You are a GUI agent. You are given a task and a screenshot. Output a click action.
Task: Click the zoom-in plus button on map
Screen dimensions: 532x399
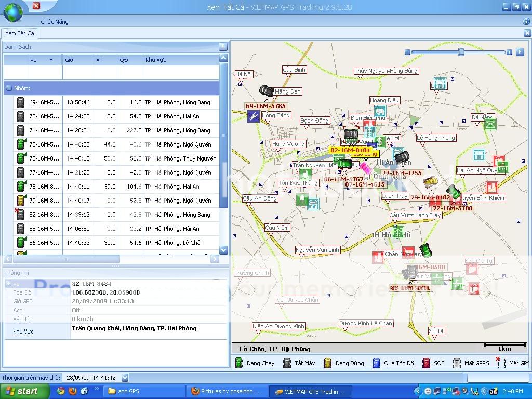(509, 52)
